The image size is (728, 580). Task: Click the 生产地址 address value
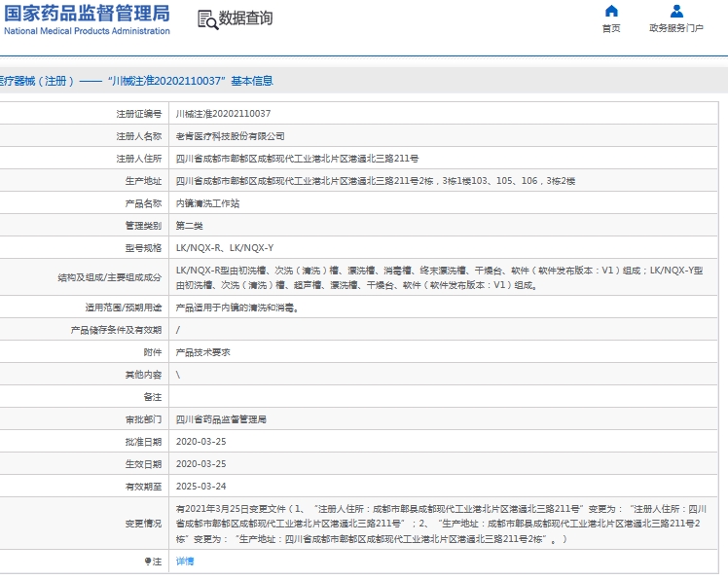click(x=376, y=181)
